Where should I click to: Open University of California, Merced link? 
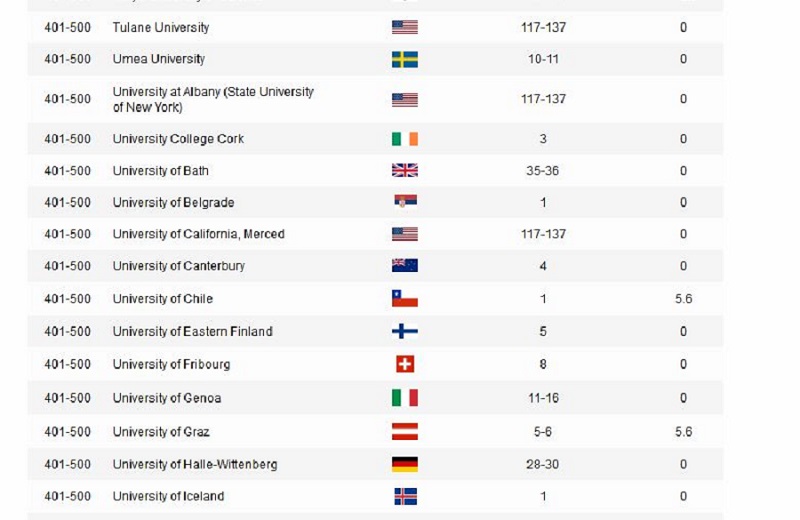coord(198,234)
